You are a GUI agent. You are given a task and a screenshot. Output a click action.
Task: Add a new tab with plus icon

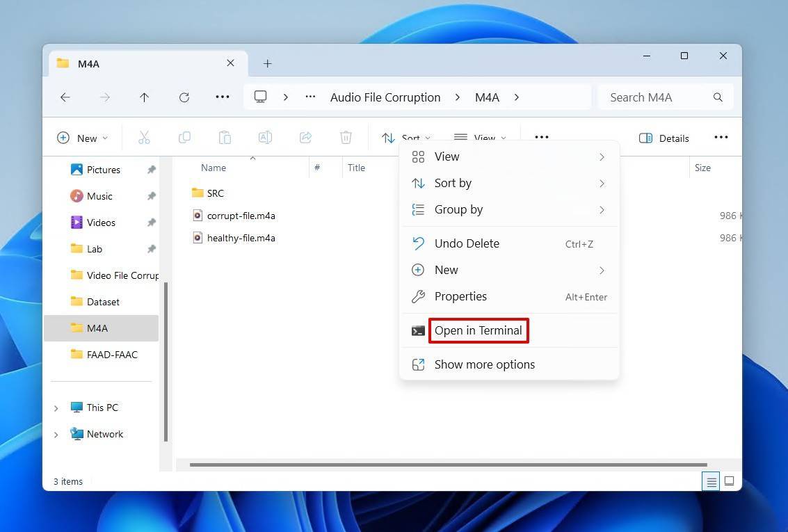267,63
